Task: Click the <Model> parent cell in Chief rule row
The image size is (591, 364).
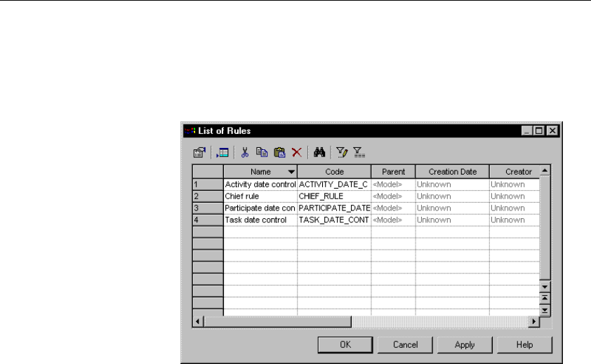Action: pos(393,196)
